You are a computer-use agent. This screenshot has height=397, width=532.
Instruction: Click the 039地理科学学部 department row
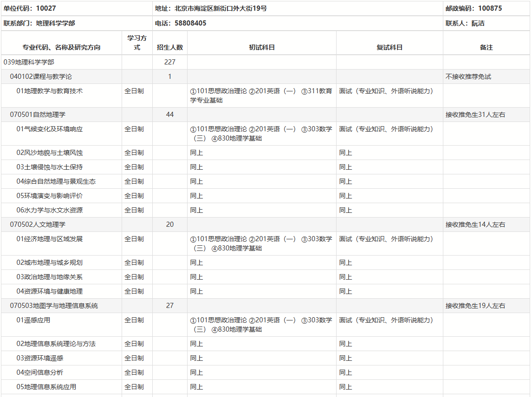click(x=32, y=62)
